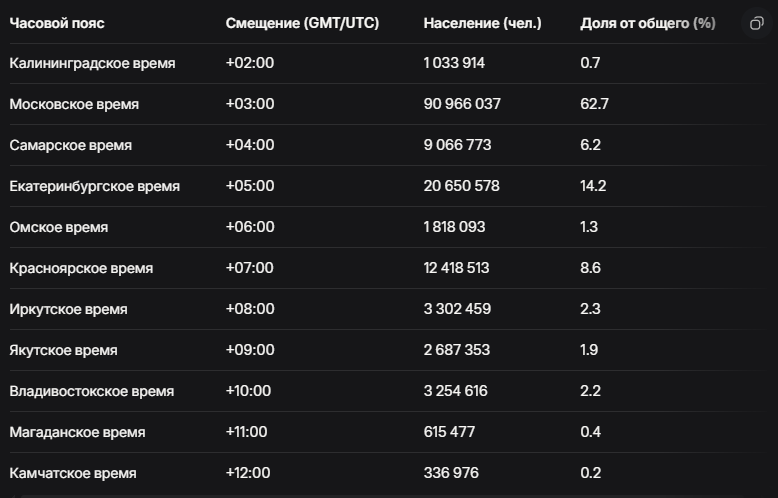Click the 'Часовой пояс' column header

tap(57, 23)
